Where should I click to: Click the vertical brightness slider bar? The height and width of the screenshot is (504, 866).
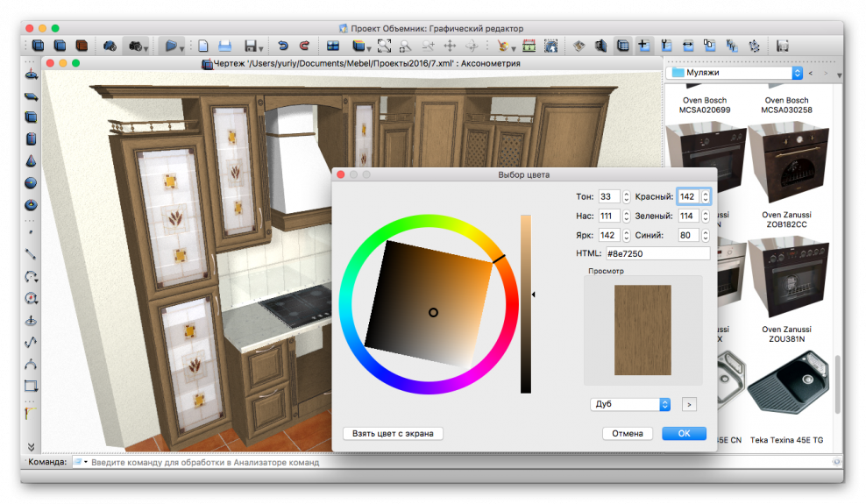[525, 303]
